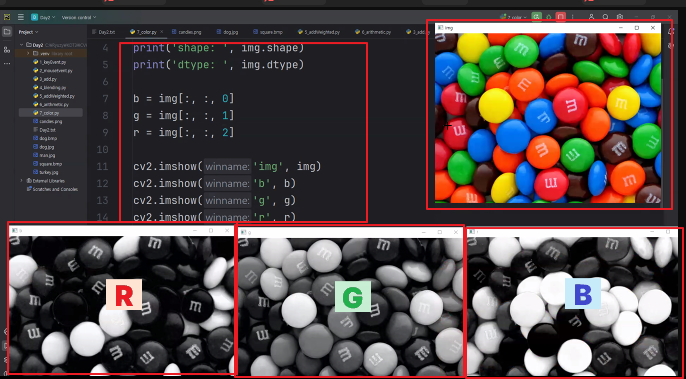The height and width of the screenshot is (379, 686).
Task: Open the PyCharm main hamburger menu
Action: click(x=21, y=17)
